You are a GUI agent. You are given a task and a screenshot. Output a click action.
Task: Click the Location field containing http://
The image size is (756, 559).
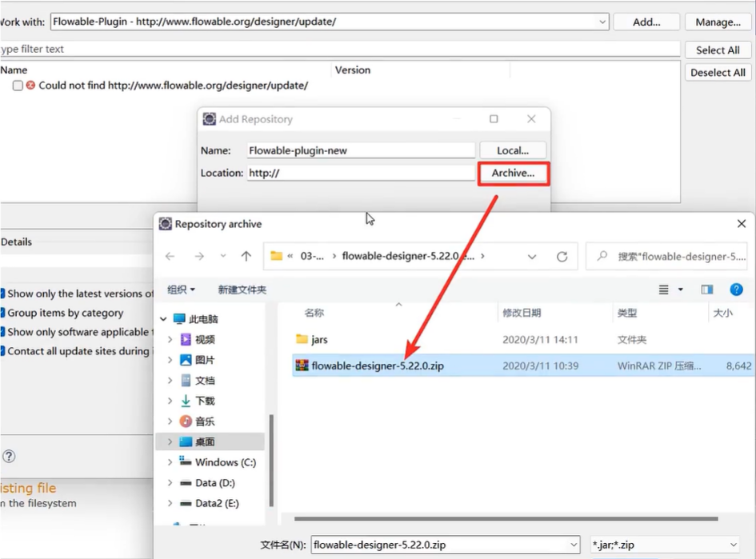[x=361, y=173]
